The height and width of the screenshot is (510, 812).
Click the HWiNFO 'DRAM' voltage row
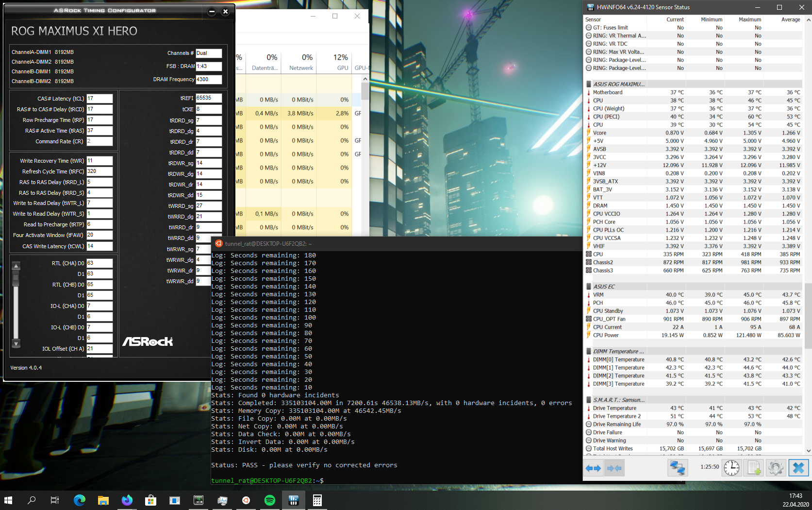coord(694,205)
